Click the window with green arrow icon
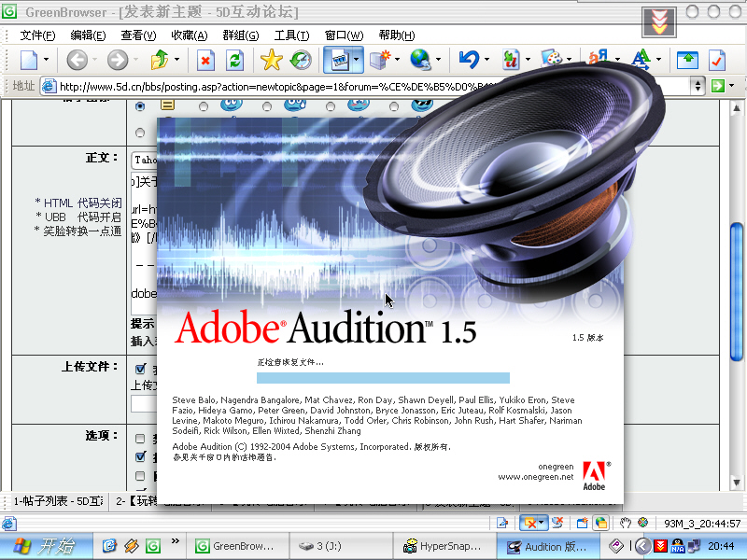 [687, 60]
